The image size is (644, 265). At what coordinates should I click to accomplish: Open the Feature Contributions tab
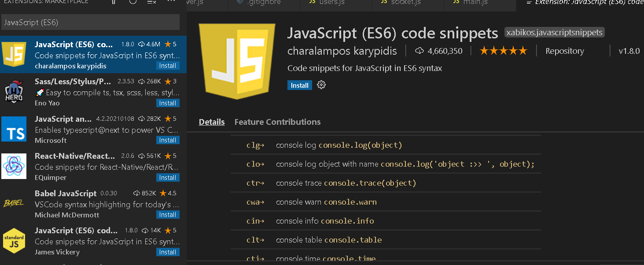coord(277,122)
